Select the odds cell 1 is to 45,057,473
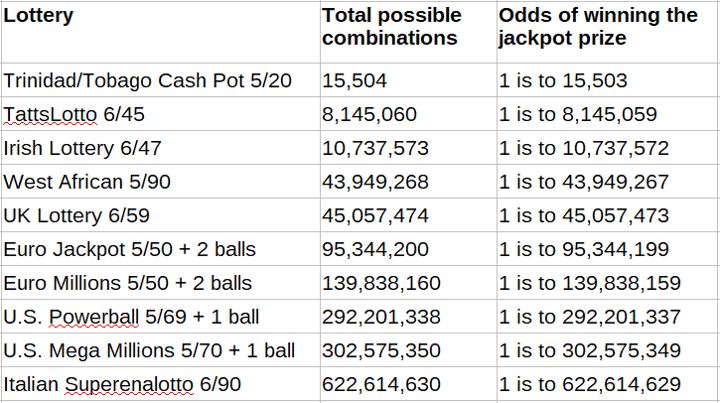 607,215
